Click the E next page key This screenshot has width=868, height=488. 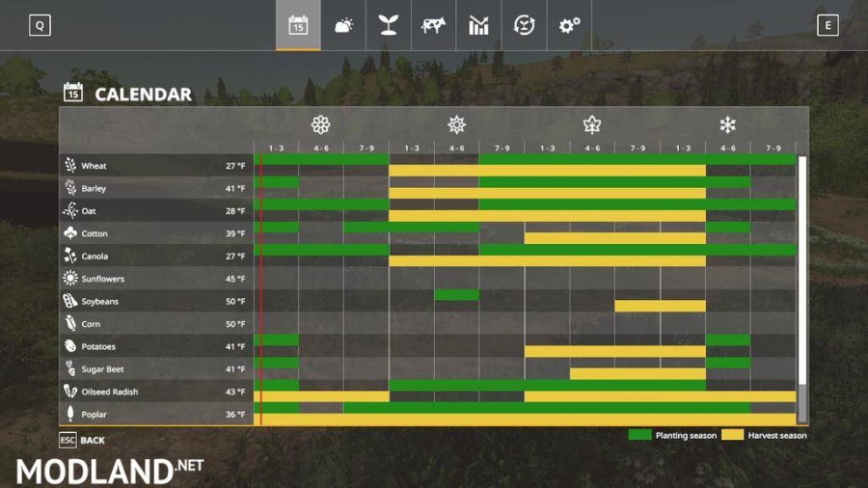827,25
